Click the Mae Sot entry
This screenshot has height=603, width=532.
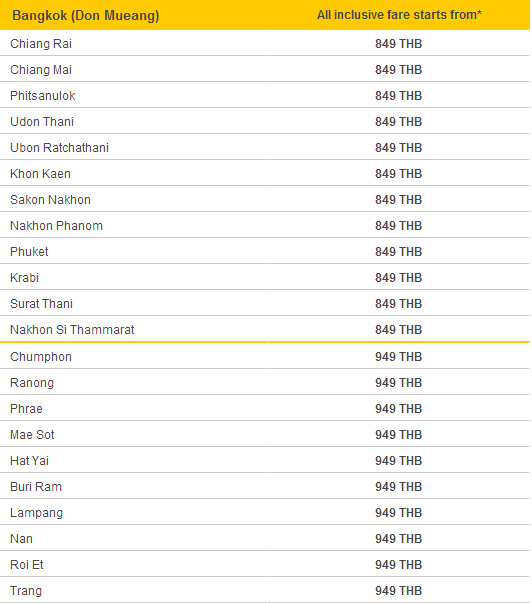click(32, 435)
